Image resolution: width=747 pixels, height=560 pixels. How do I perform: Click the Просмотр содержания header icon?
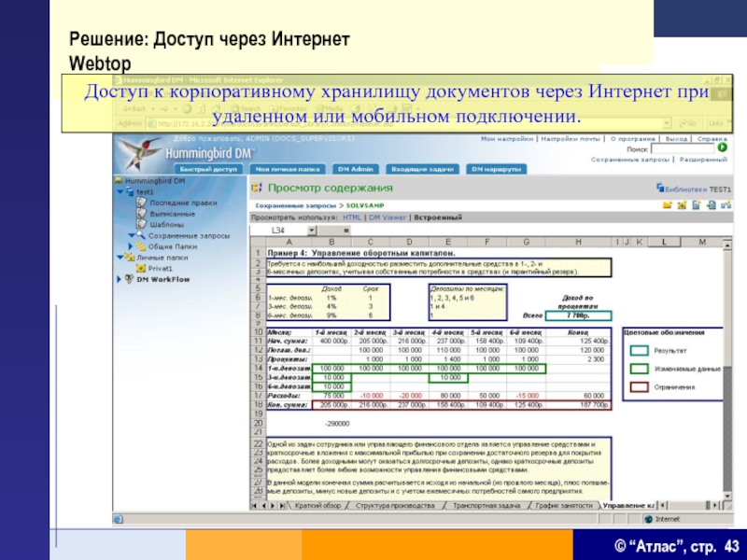click(257, 188)
